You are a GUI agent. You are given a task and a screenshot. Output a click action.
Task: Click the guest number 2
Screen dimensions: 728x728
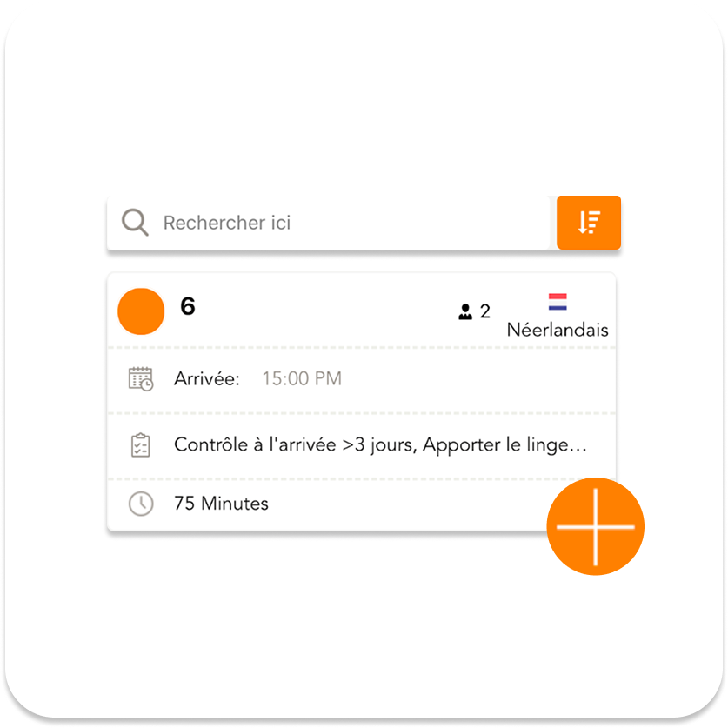(x=484, y=311)
